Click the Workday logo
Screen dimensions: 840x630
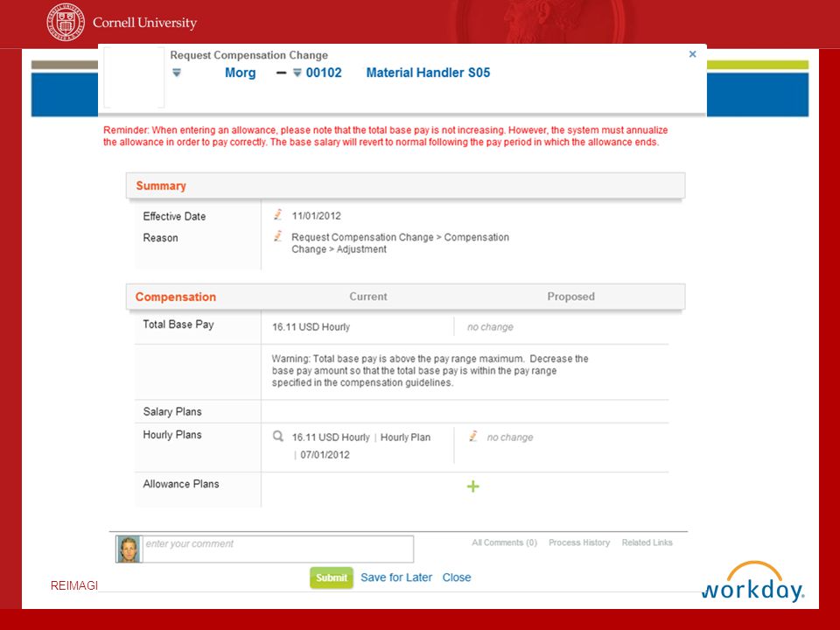click(752, 583)
